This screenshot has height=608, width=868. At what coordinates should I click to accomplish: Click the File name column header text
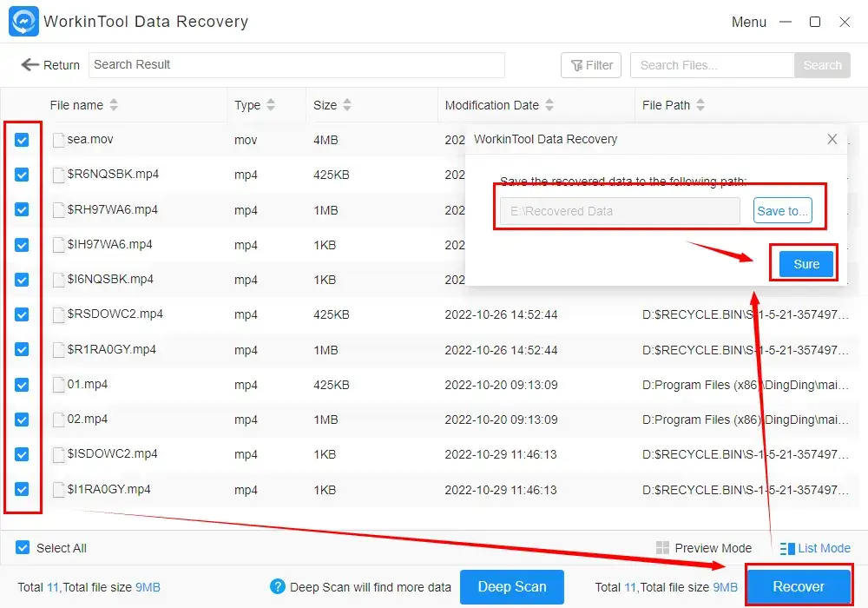(76, 105)
